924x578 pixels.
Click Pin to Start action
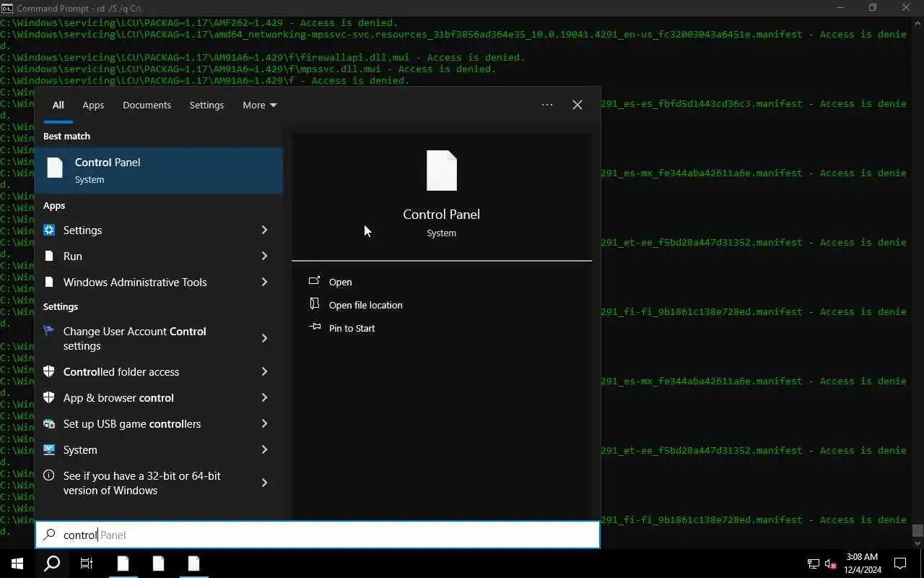pyautogui.click(x=352, y=328)
